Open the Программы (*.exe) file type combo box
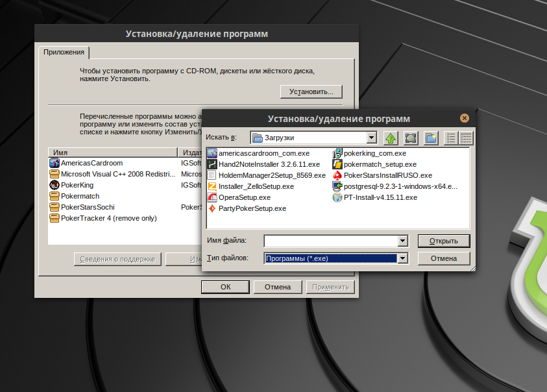Viewport: 547px width, 392px height. tap(336, 258)
